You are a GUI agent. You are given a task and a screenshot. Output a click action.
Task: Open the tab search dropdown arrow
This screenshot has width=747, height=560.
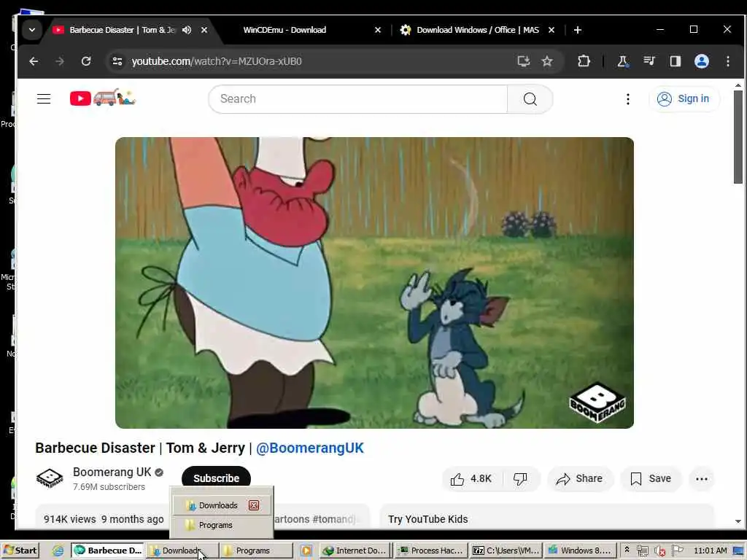click(x=32, y=29)
